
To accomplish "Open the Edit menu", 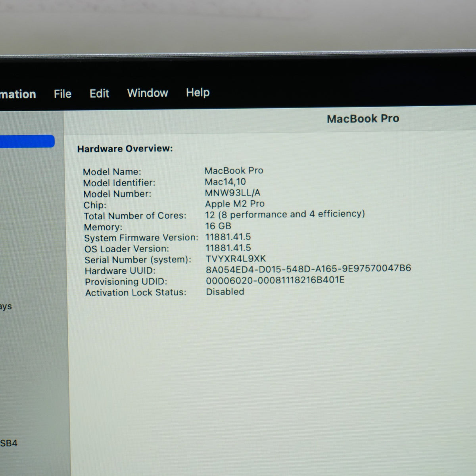I will [99, 94].
